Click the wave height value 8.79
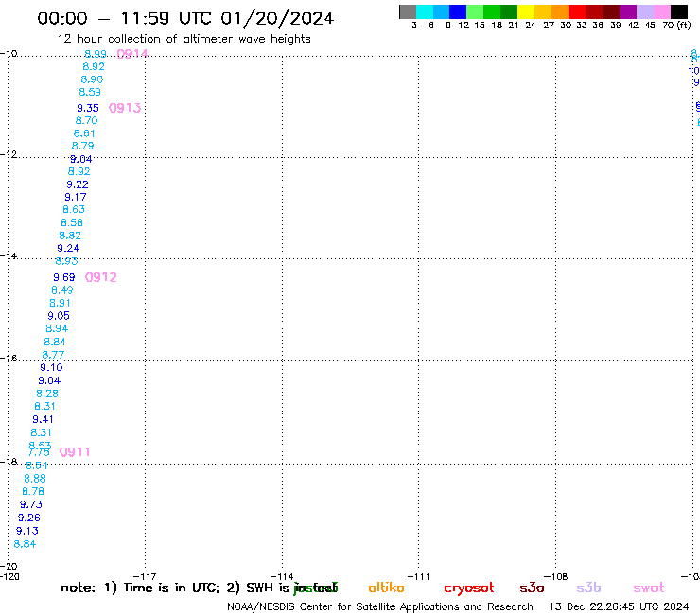This screenshot has width=700, height=615. click(x=83, y=146)
